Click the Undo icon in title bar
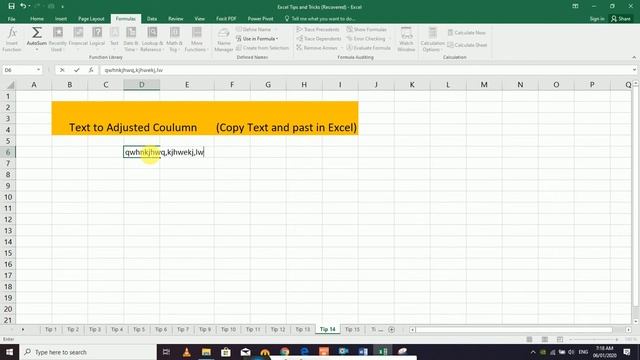 coord(23,6)
